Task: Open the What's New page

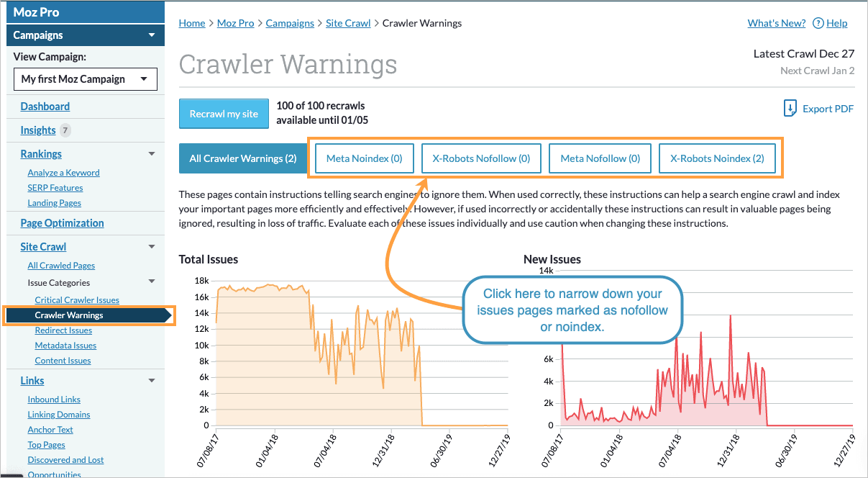Action: pos(776,23)
